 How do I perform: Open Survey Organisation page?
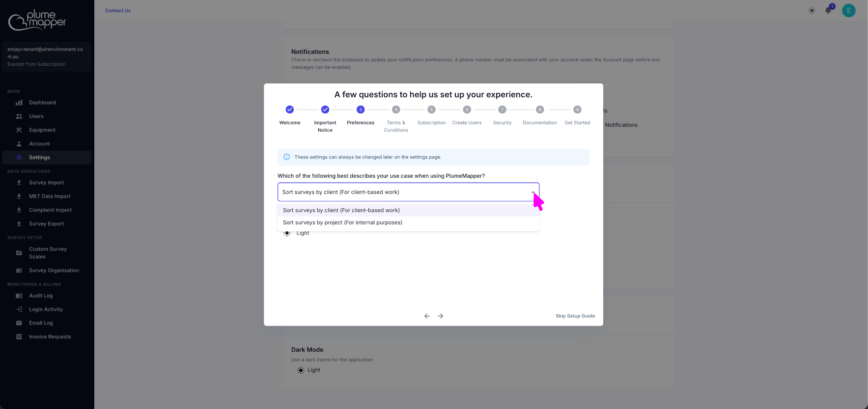[47, 271]
